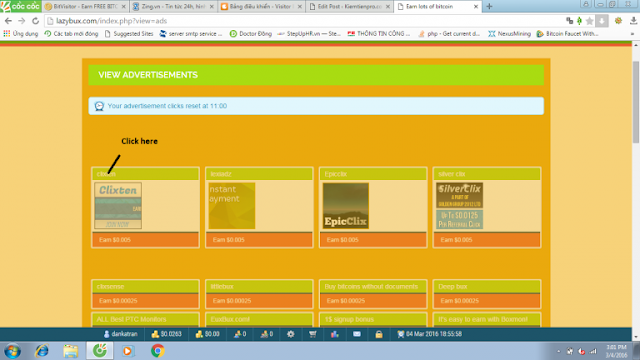
Task: Click Earn $0.00025 under Deep bux
Action: click(487, 301)
